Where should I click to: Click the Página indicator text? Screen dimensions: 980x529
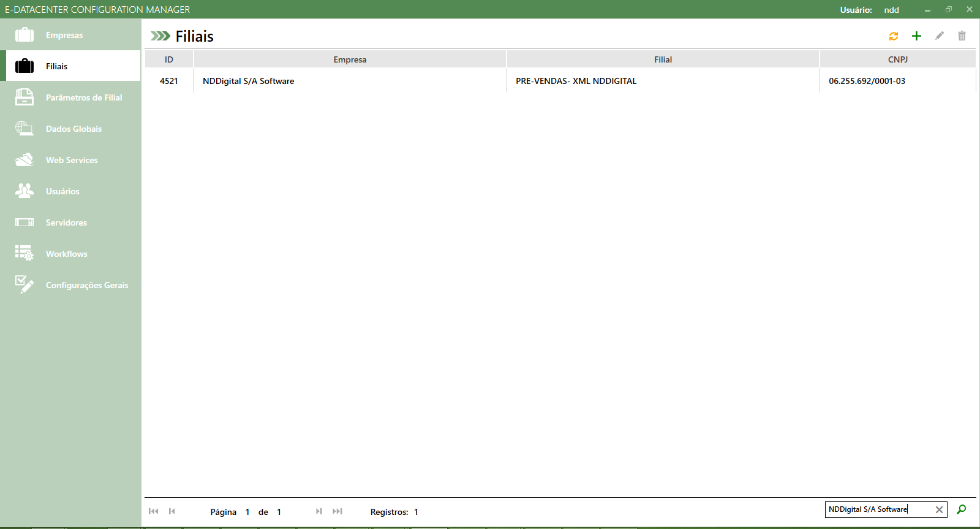(223, 512)
